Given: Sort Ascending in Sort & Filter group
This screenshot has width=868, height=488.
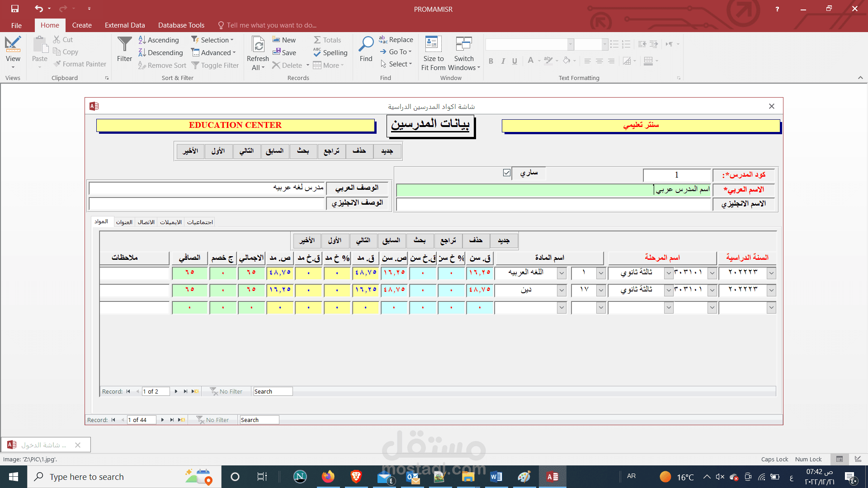Looking at the screenshot, I should coord(159,40).
